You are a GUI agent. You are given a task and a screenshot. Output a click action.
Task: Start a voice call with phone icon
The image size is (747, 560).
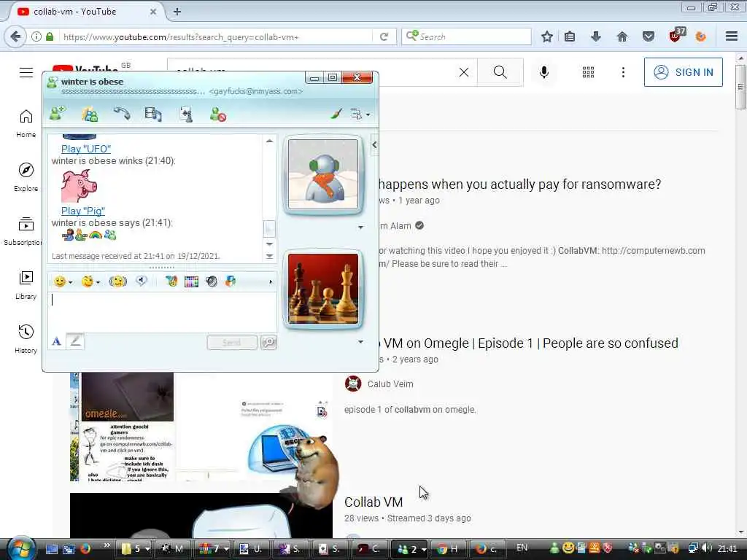coord(122,114)
